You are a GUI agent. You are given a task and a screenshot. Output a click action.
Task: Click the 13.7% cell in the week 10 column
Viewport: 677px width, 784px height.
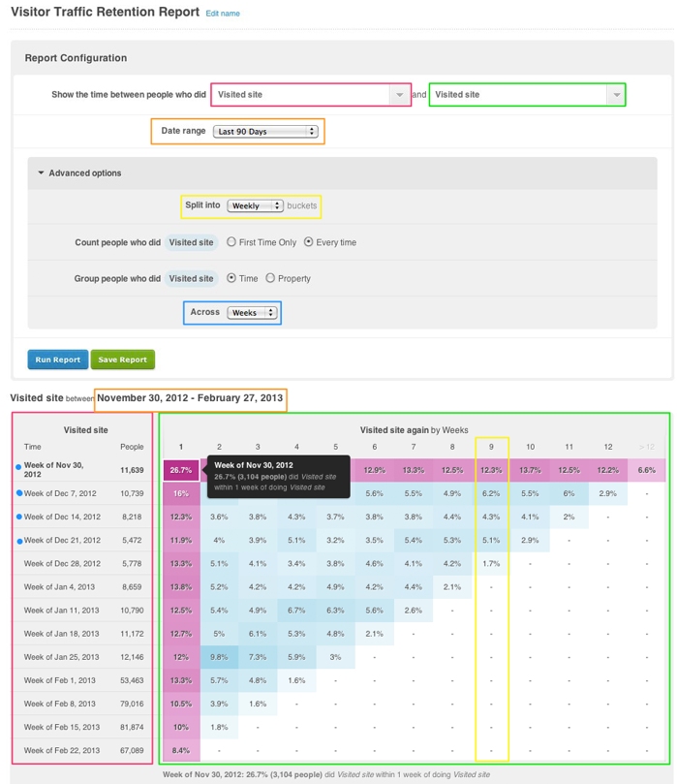point(530,470)
